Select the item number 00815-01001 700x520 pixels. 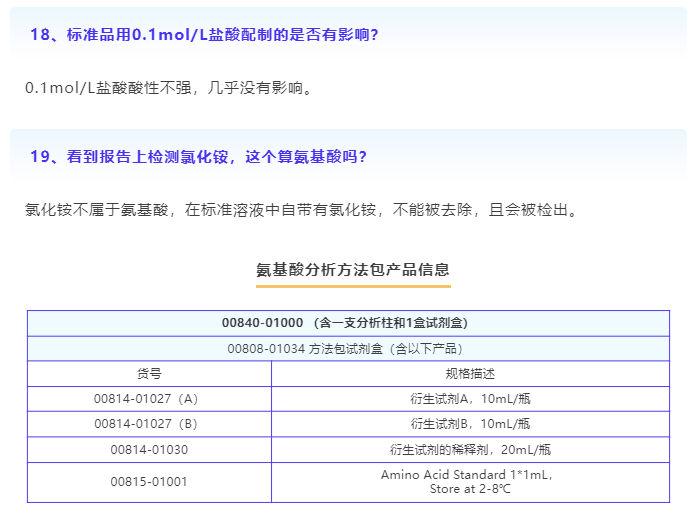[x=149, y=482]
